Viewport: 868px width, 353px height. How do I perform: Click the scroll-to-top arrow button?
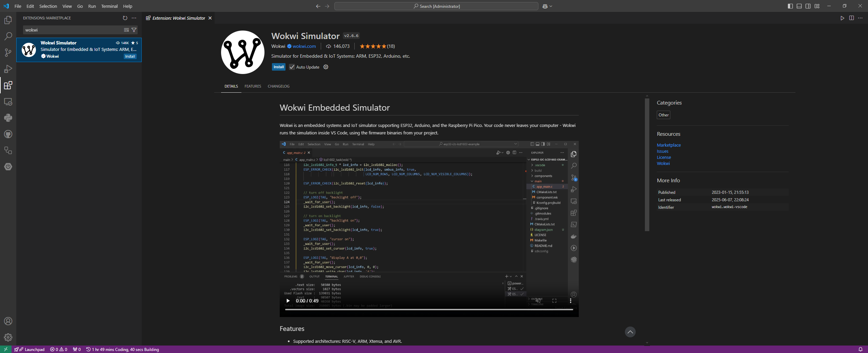pyautogui.click(x=630, y=332)
